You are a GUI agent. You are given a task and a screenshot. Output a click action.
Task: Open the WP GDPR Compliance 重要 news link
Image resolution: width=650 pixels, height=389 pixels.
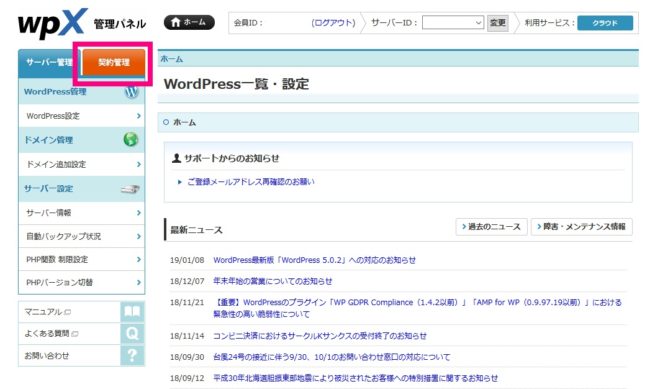click(x=417, y=308)
